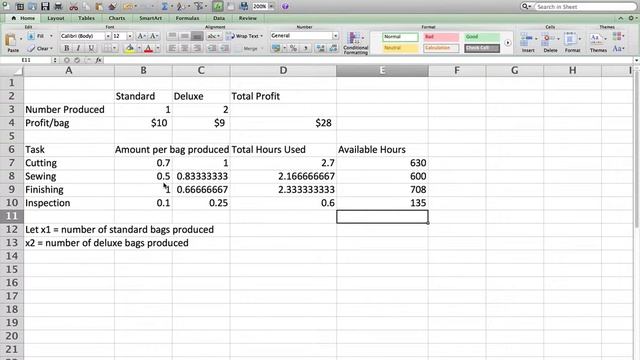Open the General number format dropdown
This screenshot has height=360, width=640.
tap(335, 36)
